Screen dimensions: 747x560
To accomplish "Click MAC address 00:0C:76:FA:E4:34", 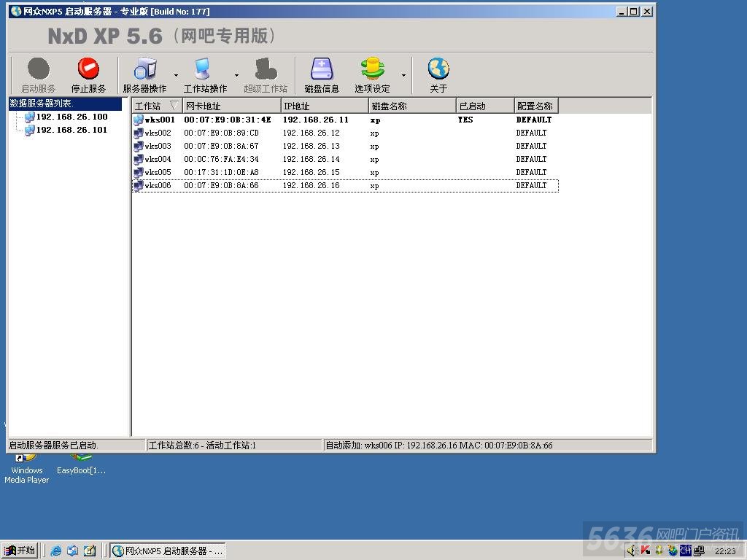I will (222, 159).
